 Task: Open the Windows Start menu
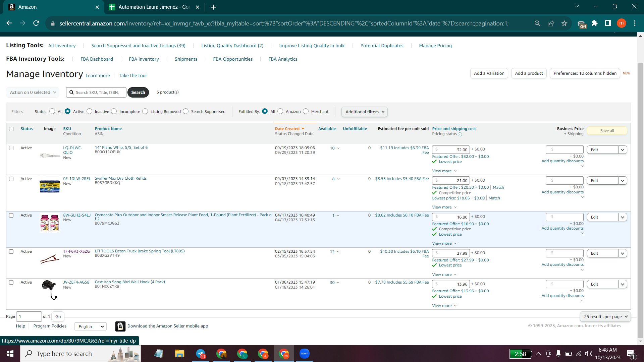pyautogui.click(x=10, y=354)
